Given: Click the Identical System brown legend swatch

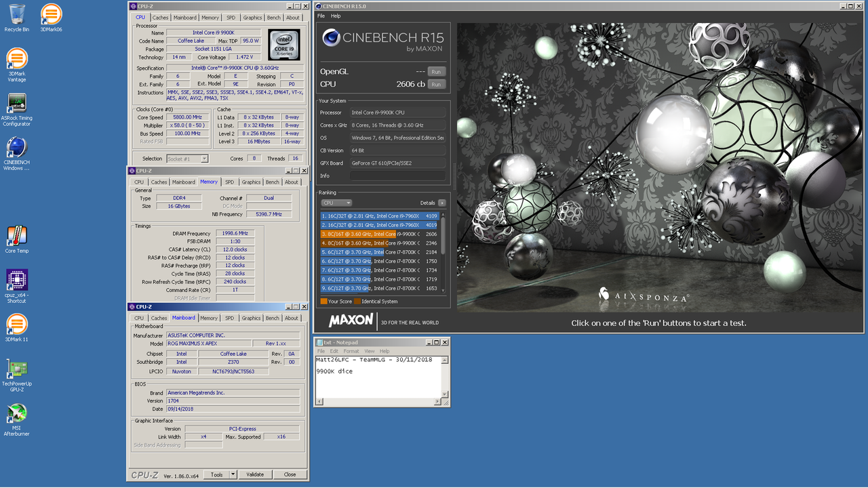Looking at the screenshot, I should coord(357,301).
